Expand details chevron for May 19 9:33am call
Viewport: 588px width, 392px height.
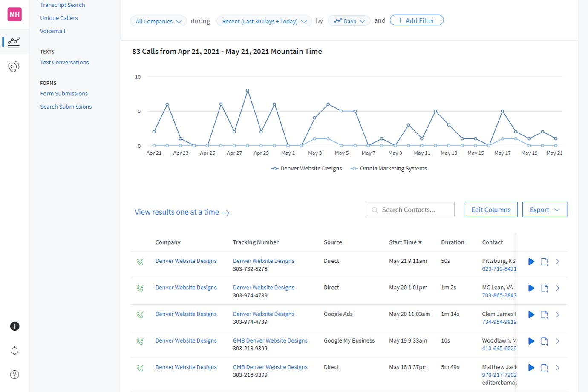click(558, 341)
